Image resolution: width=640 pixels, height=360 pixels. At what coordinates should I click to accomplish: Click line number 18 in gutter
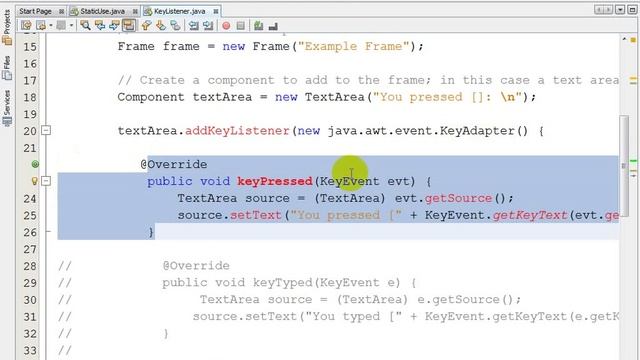[29, 98]
